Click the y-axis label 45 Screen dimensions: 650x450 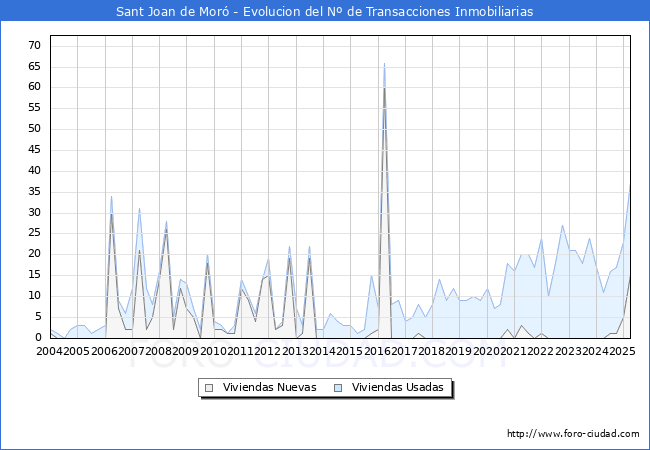coord(35,150)
